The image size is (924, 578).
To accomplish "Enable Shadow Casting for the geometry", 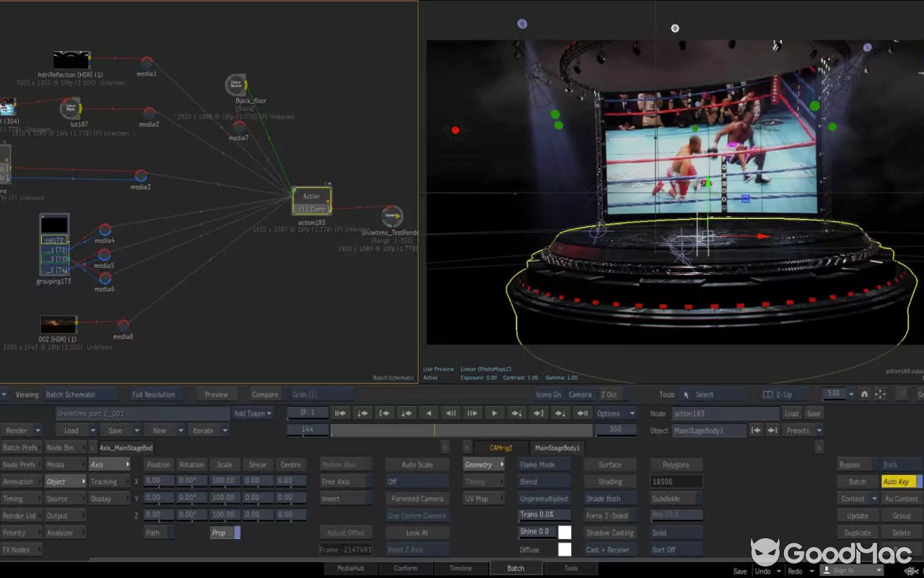I will (x=609, y=532).
